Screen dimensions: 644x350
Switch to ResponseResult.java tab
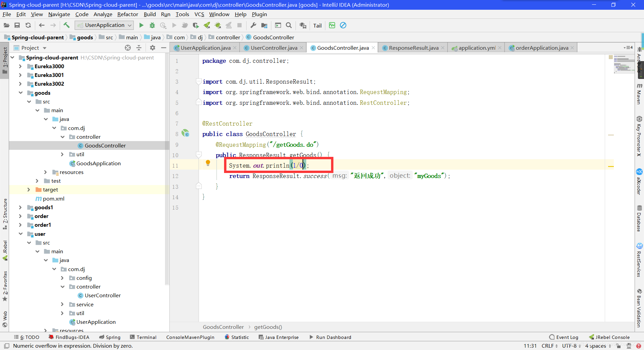(414, 48)
